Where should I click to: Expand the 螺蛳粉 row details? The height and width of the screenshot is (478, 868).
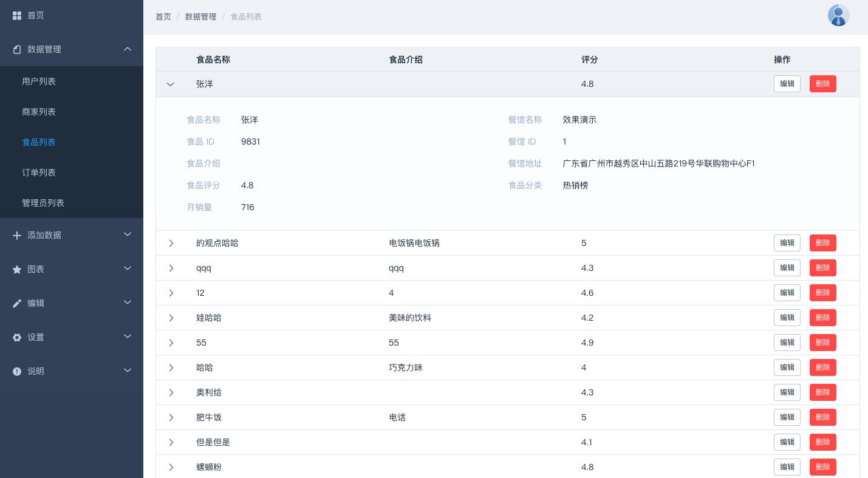click(171, 467)
